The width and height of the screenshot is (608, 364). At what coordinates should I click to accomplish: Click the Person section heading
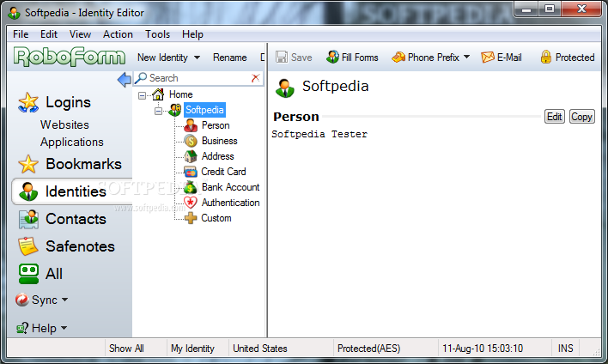(296, 117)
